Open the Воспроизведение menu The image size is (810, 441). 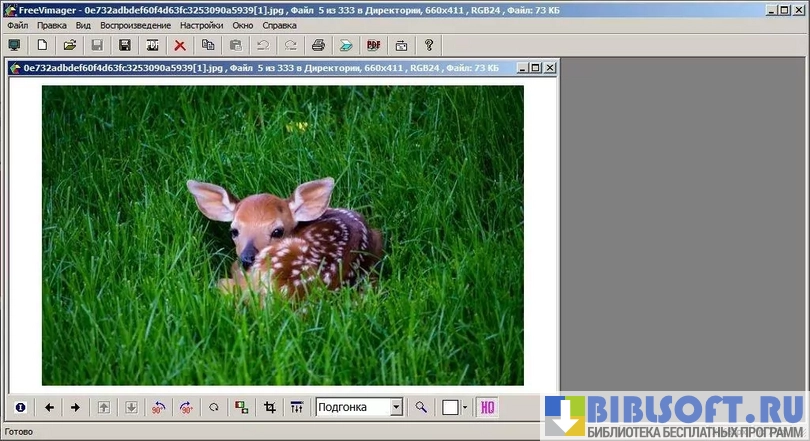tap(135, 25)
